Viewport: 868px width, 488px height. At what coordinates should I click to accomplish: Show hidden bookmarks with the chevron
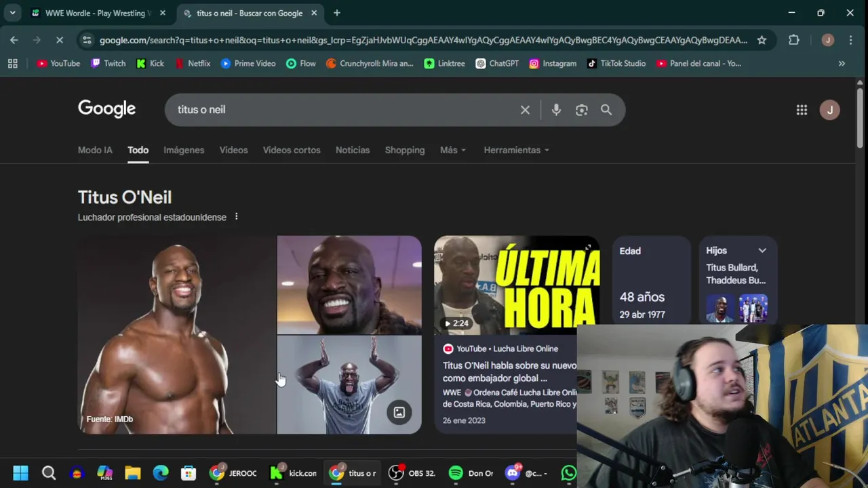(842, 63)
